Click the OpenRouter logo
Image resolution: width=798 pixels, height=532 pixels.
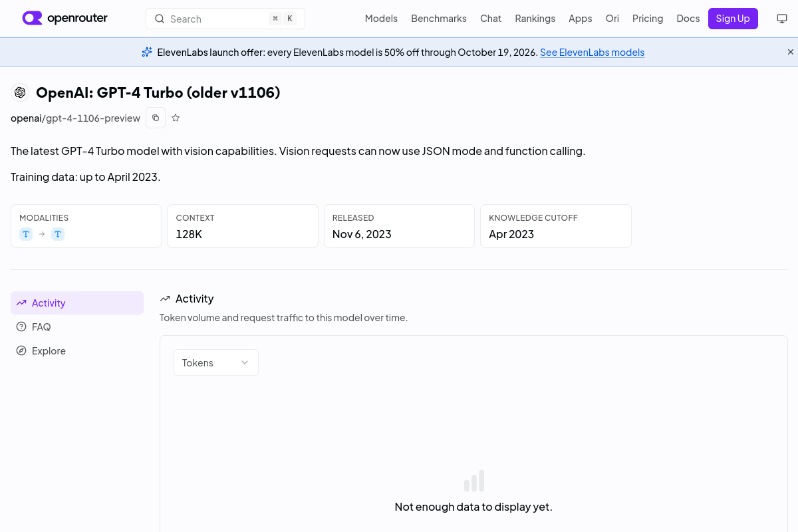coord(65,18)
